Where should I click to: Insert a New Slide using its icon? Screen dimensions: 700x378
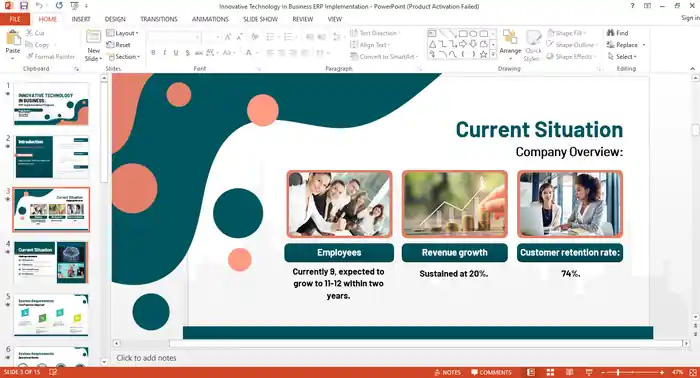click(93, 37)
